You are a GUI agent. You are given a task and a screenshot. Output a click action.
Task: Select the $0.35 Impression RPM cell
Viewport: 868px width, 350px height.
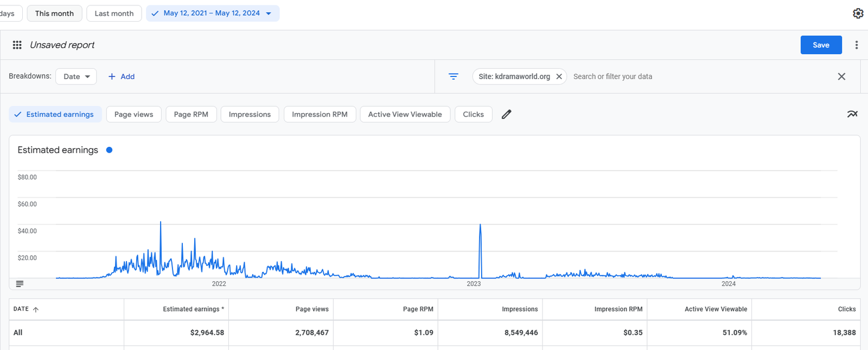[x=633, y=333]
